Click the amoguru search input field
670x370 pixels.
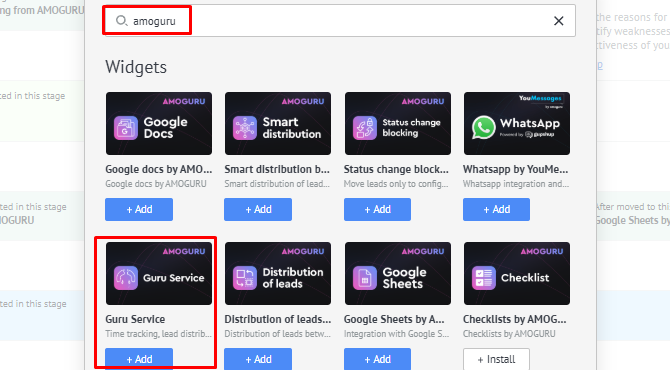point(340,21)
